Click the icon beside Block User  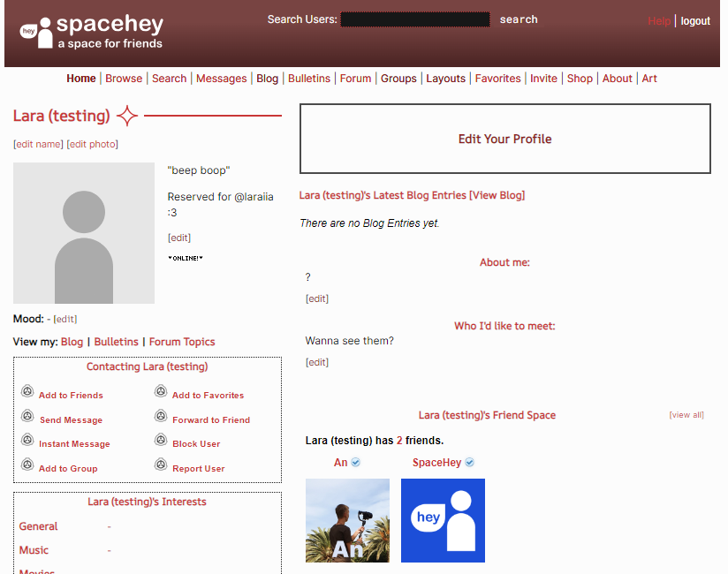coord(161,440)
